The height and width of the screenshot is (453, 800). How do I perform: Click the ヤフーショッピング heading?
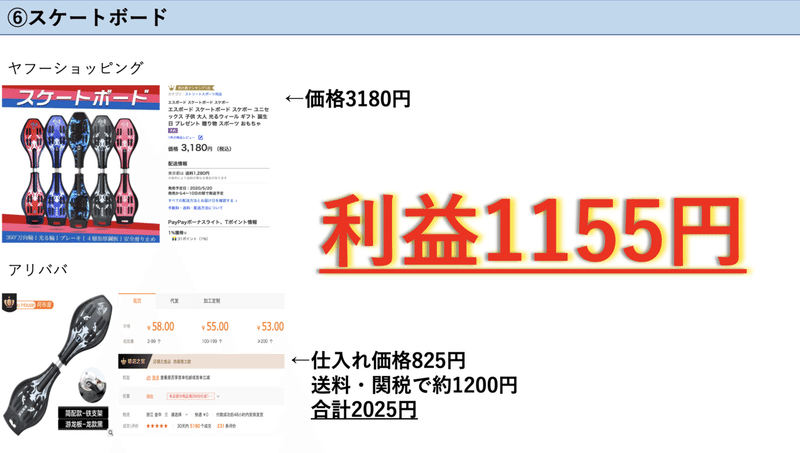click(x=76, y=68)
